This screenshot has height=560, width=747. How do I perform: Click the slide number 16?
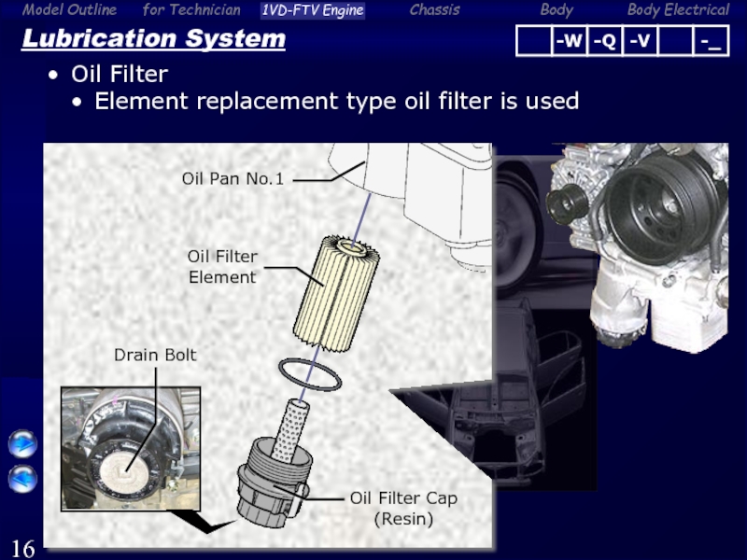pos(22,549)
